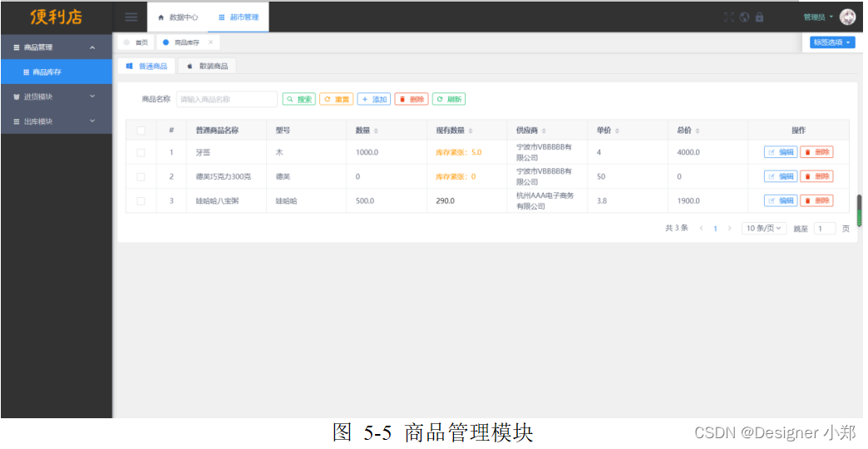The width and height of the screenshot is (868, 449).
Task: Select the header select-all checkbox
Action: pos(141,131)
